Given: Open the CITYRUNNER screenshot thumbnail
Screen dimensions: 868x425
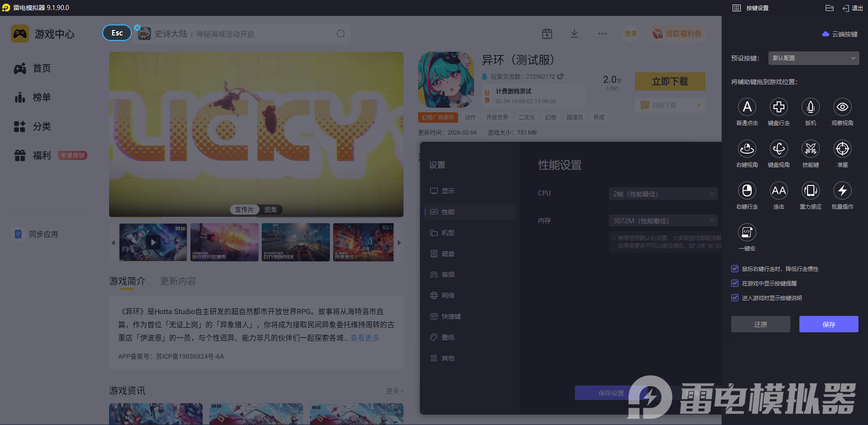Looking at the screenshot, I should coord(296,242).
